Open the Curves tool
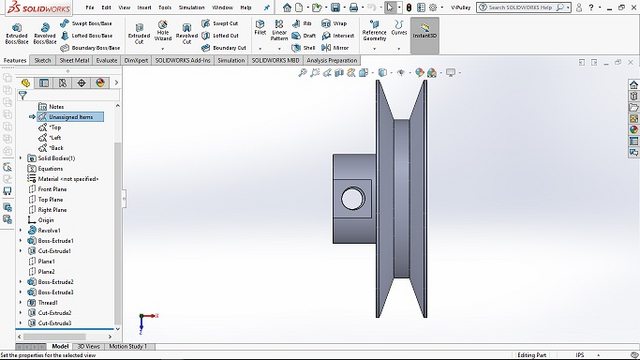640x360 pixels. [x=399, y=27]
